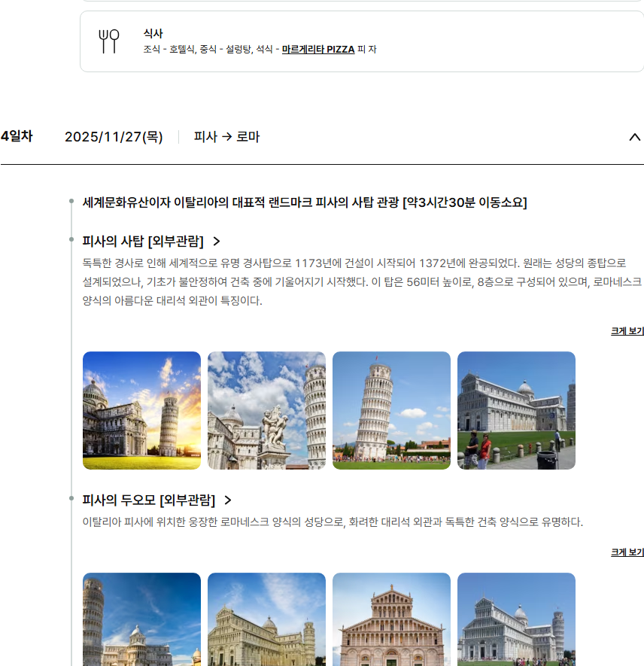Viewport: 644px width, 666px height.
Task: Click the 2025/11/27(목) date header
Action: [114, 137]
